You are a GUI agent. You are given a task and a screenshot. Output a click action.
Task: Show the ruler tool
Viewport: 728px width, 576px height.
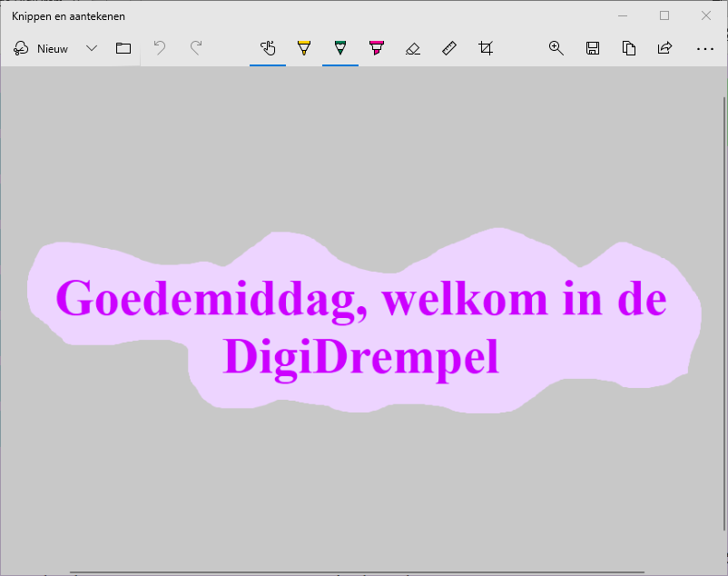coord(449,48)
